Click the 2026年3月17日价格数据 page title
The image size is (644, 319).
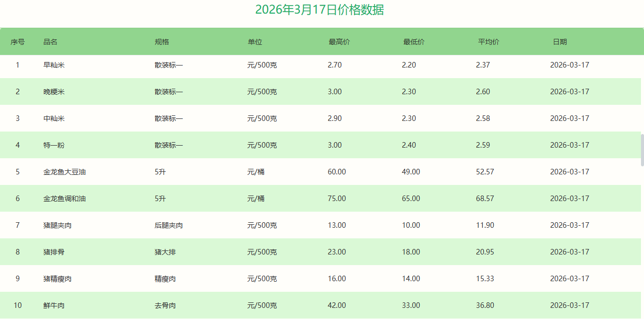pos(319,10)
